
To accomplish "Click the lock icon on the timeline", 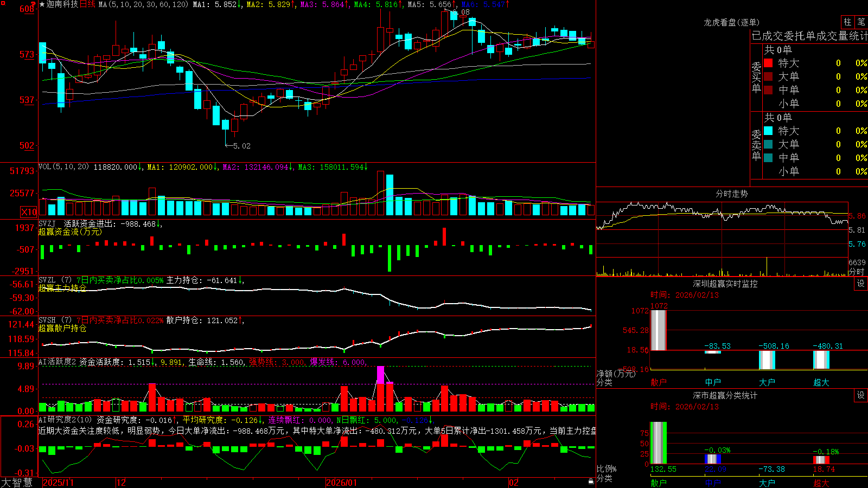I will coord(591,481).
